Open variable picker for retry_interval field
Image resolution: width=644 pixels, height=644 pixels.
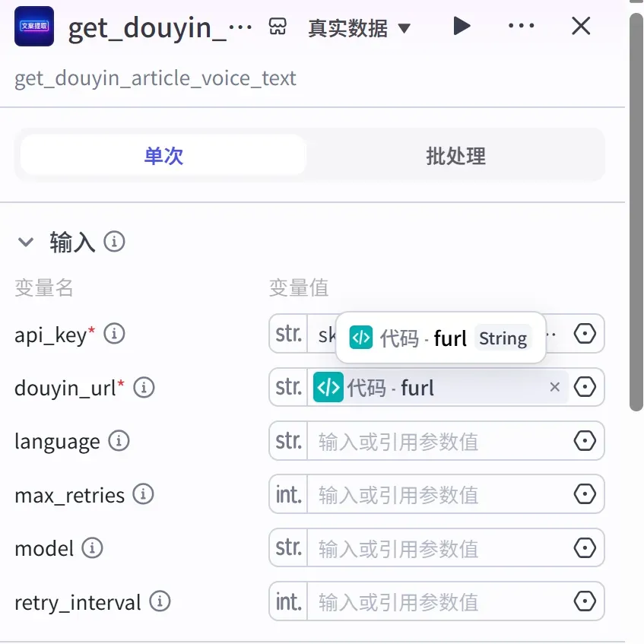[x=585, y=601]
